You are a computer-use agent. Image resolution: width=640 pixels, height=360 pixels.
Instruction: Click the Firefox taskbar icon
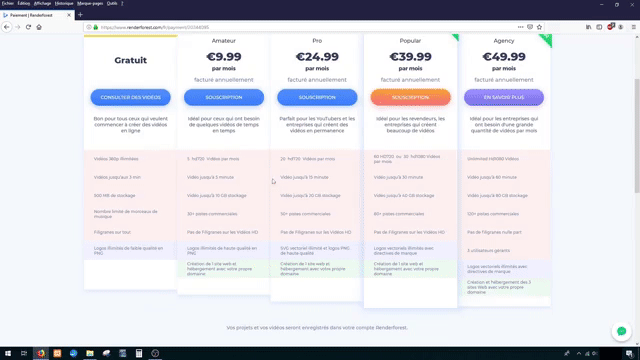coord(41,353)
